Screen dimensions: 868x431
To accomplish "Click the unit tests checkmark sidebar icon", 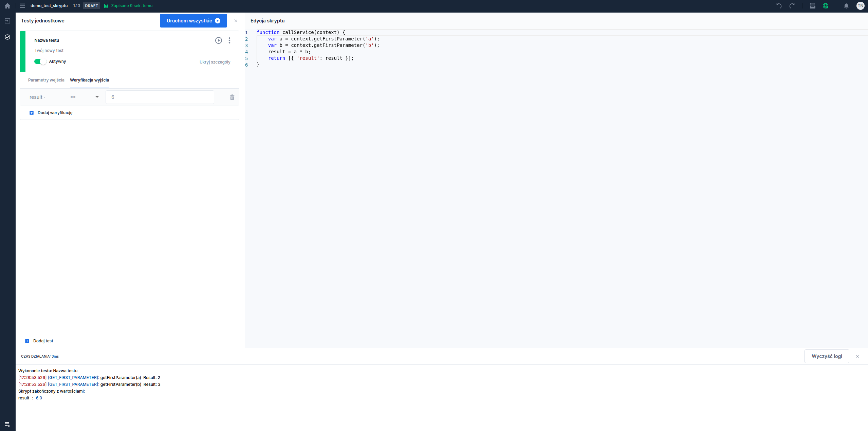I will pos(7,37).
